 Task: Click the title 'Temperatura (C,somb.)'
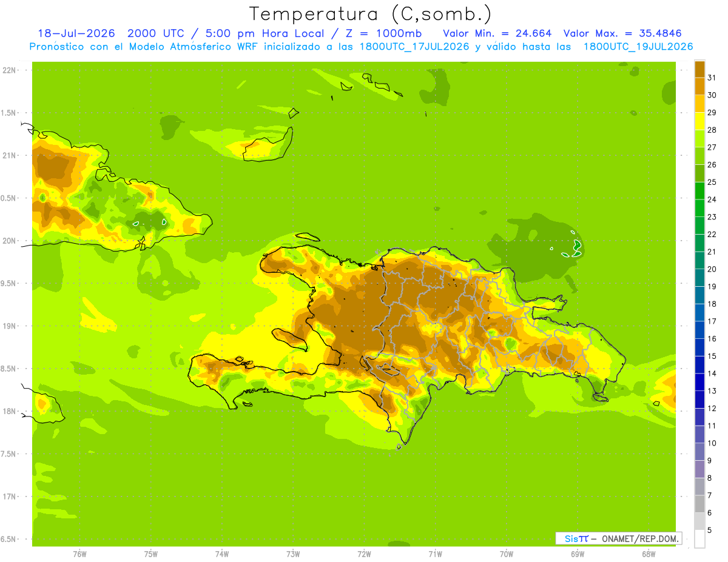coord(370,13)
